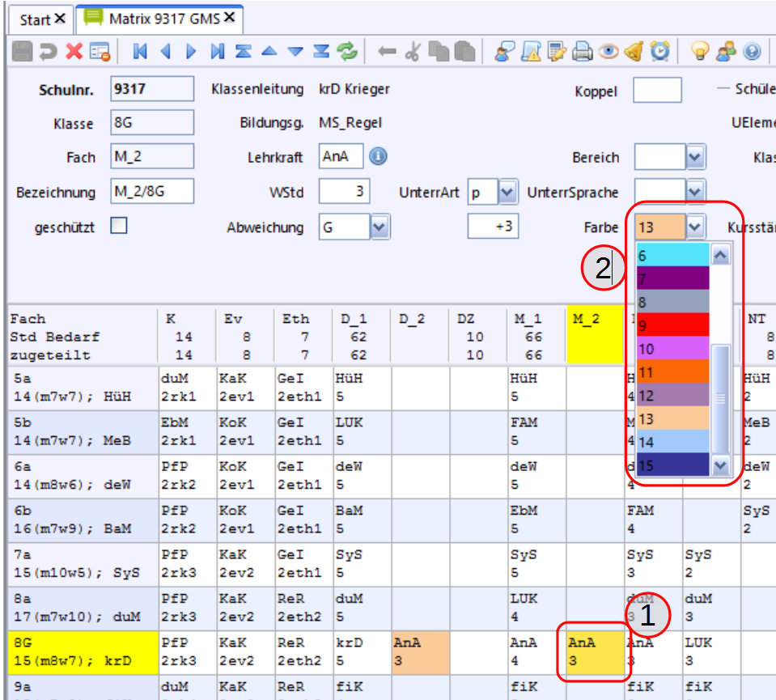Click the yellow 8G class row header
Image resolution: width=776 pixels, height=700 pixels.
click(83, 652)
